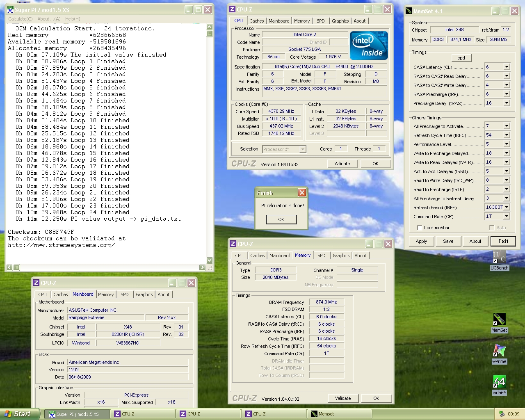This screenshot has height=420, width=525.
Task: Click the Rampage Extreme model field
Action: coord(106,317)
